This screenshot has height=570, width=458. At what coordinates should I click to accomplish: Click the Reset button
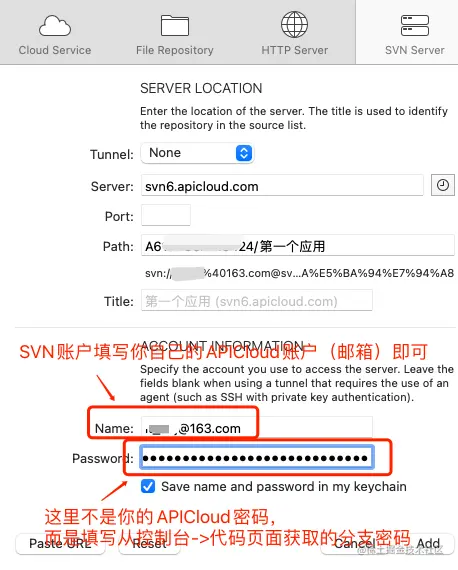pyautogui.click(x=149, y=544)
